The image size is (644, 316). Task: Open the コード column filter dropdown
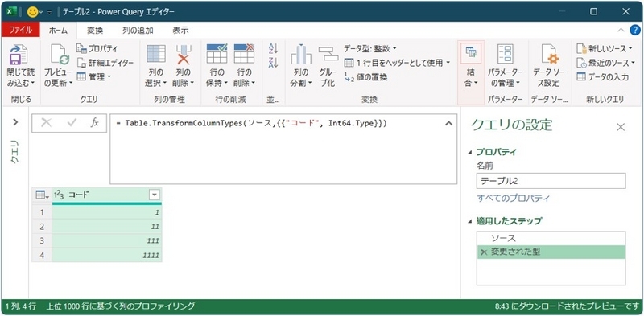tap(155, 195)
